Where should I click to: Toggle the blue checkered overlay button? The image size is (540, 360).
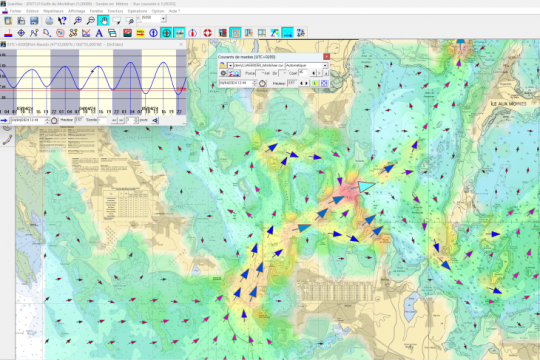click(324, 83)
